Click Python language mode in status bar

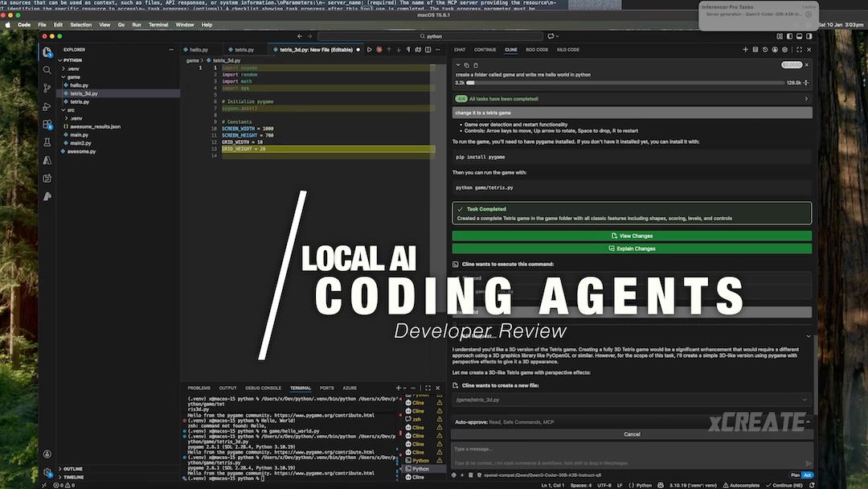(x=643, y=485)
